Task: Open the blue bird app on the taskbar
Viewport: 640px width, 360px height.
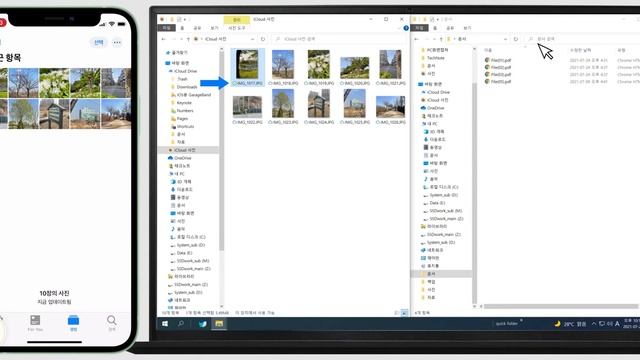Action: [x=202, y=324]
